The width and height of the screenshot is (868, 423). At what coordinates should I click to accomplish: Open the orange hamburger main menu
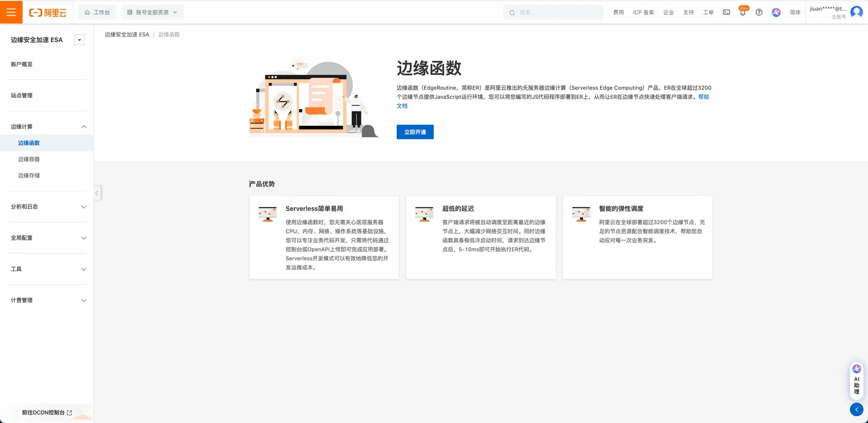coord(11,12)
